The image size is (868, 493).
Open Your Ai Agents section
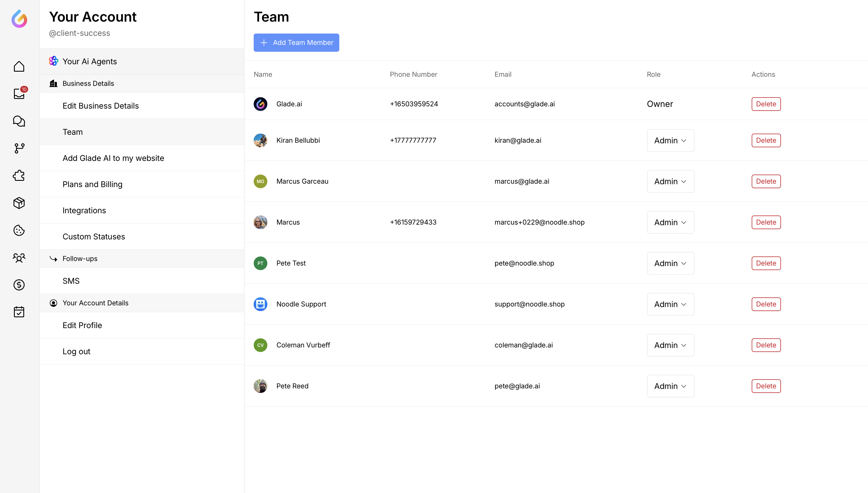89,61
